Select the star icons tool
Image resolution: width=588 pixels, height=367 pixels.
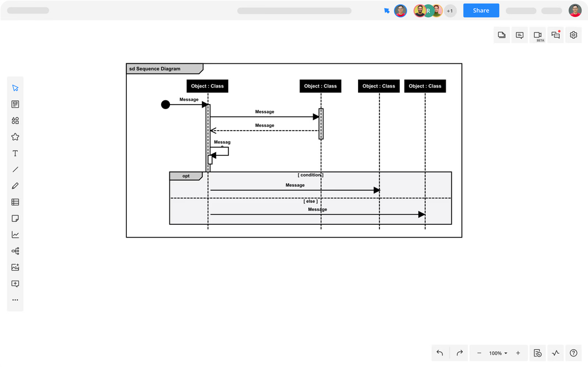click(x=15, y=137)
